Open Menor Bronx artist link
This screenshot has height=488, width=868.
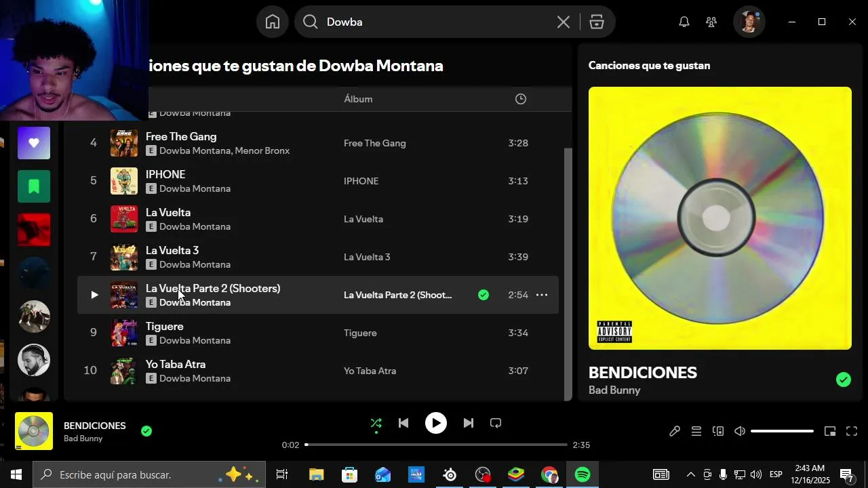[x=262, y=150]
